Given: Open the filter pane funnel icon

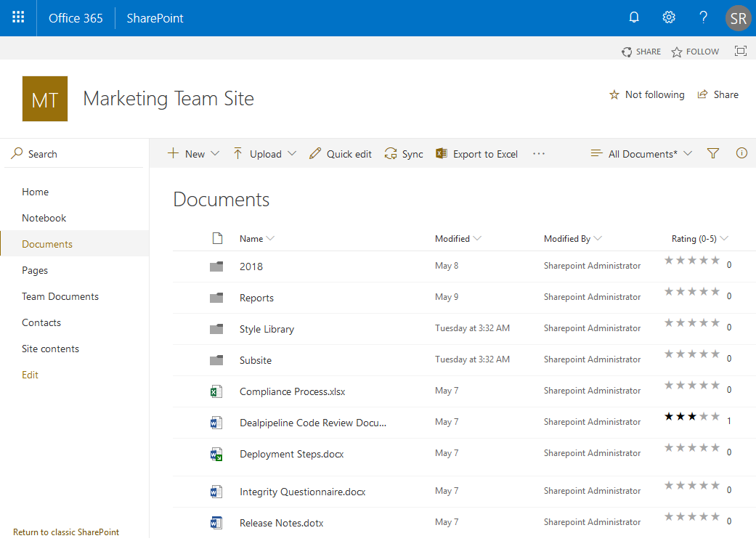Looking at the screenshot, I should 712,153.
